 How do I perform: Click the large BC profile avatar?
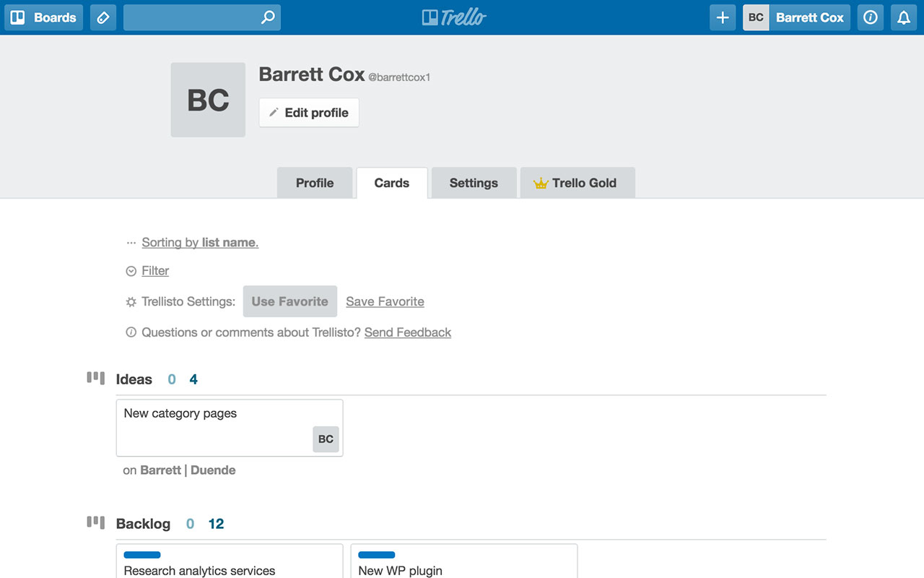(208, 100)
